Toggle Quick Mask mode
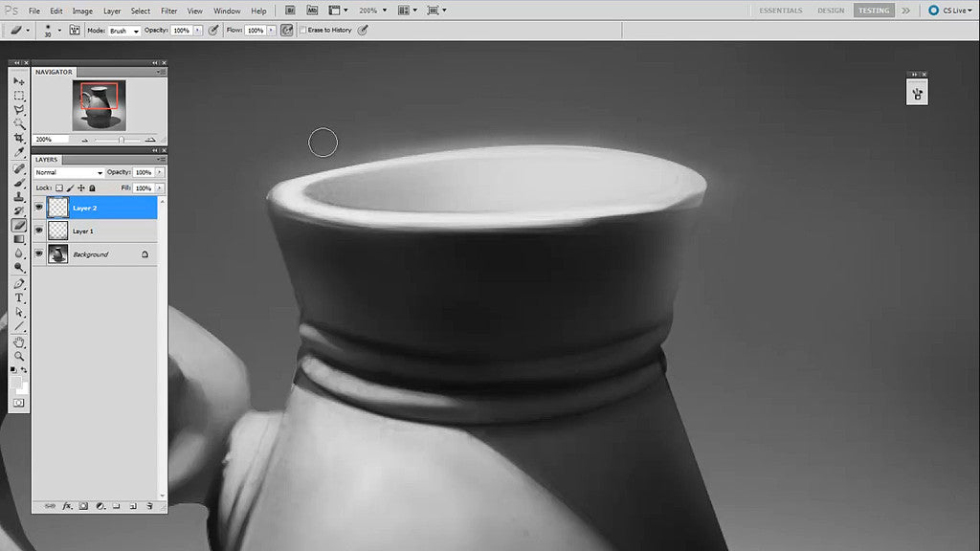Screen dimensions: 980x551 (19, 404)
